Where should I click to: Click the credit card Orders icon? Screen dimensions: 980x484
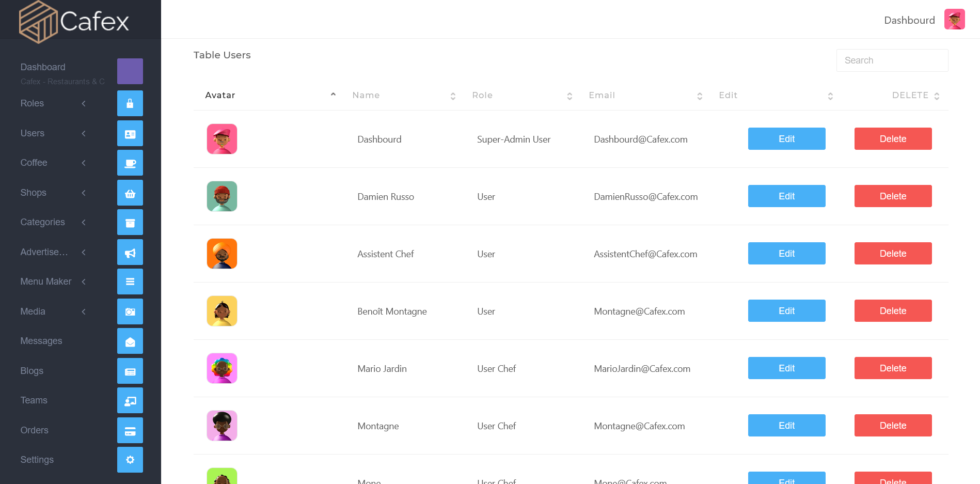pos(130,430)
